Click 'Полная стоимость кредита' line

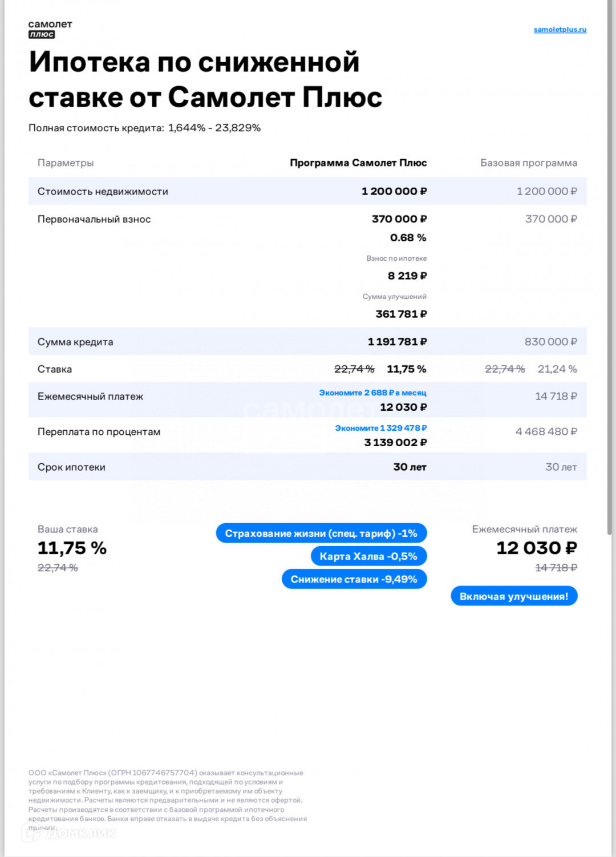click(x=144, y=128)
